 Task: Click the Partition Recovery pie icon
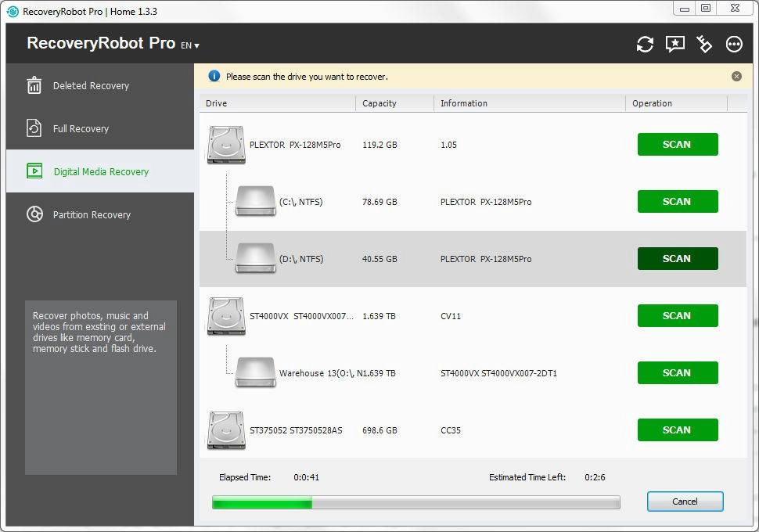pyautogui.click(x=34, y=214)
